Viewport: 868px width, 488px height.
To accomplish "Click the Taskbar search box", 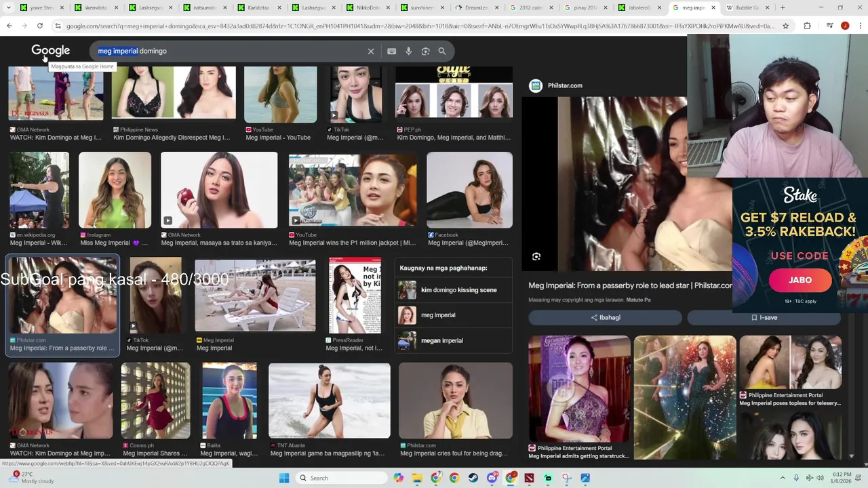I will pos(342,478).
